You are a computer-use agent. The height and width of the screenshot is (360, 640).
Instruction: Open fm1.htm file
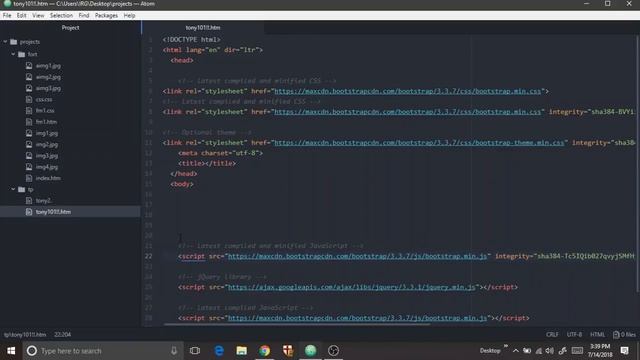click(x=46, y=122)
